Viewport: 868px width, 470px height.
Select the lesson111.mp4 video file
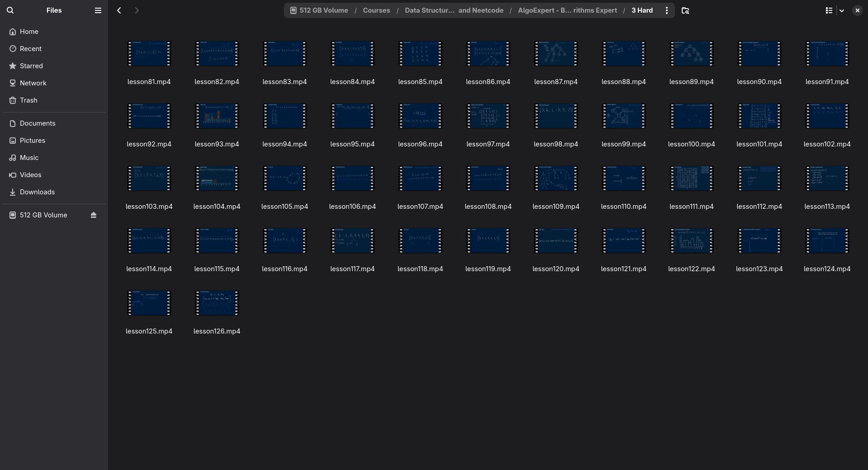click(x=691, y=179)
